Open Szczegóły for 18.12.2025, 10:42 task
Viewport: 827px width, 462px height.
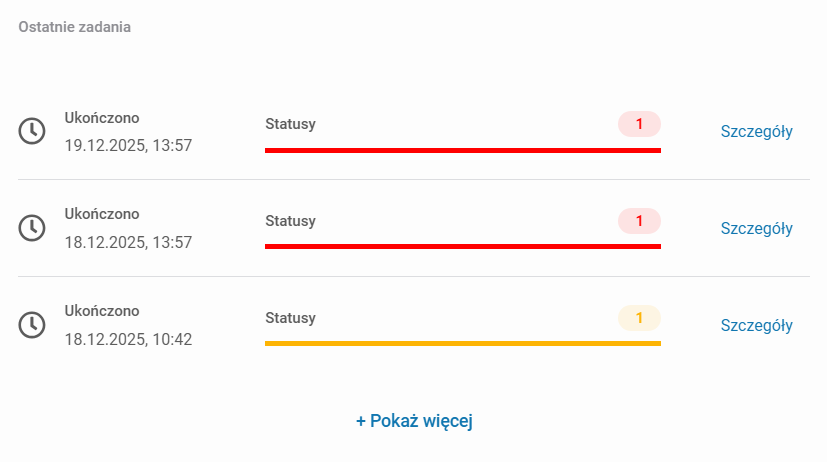pos(756,325)
